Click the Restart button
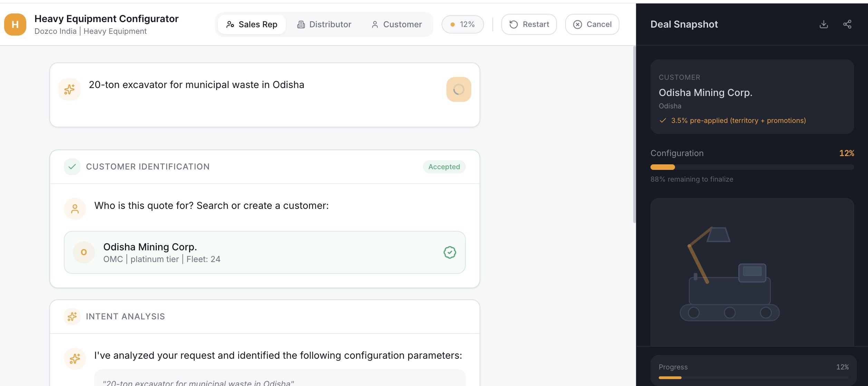Image resolution: width=868 pixels, height=386 pixels. [x=529, y=24]
